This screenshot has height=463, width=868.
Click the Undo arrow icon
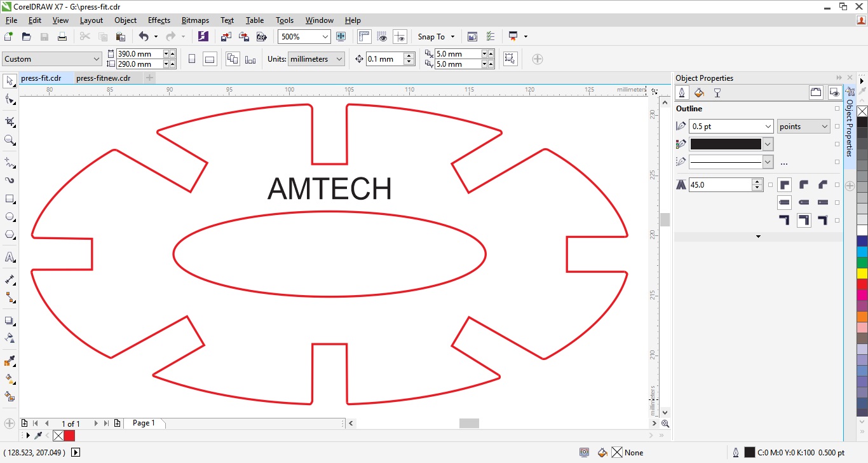point(144,37)
